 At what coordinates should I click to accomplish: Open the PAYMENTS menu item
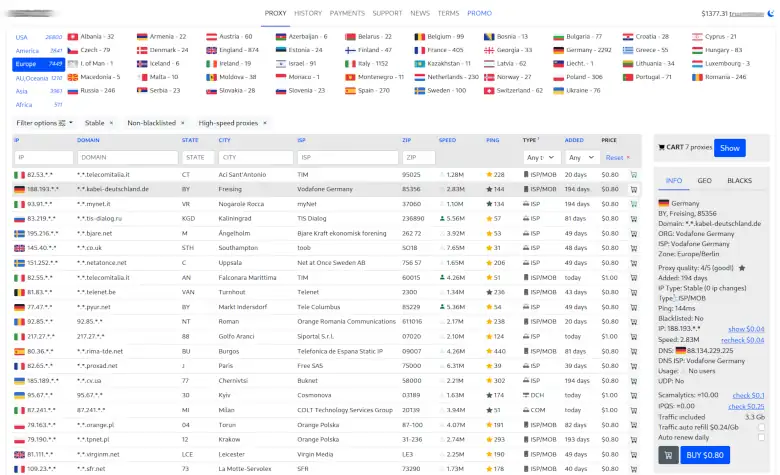point(347,13)
